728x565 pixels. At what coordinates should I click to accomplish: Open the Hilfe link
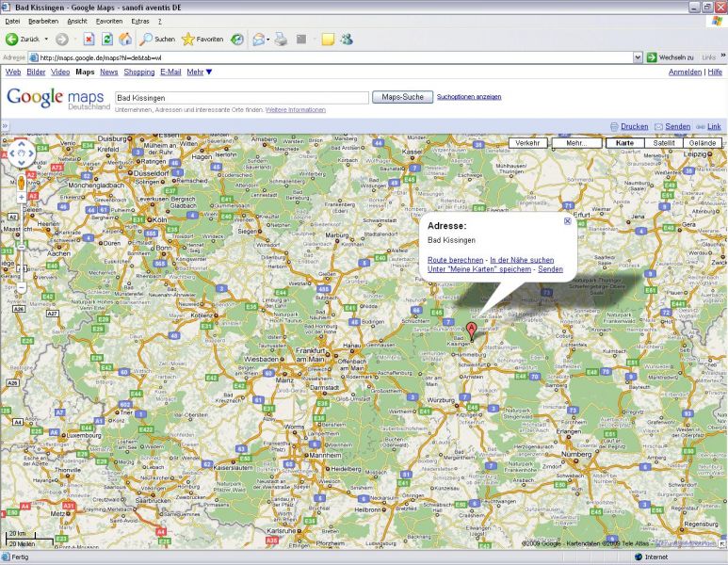[x=715, y=72]
